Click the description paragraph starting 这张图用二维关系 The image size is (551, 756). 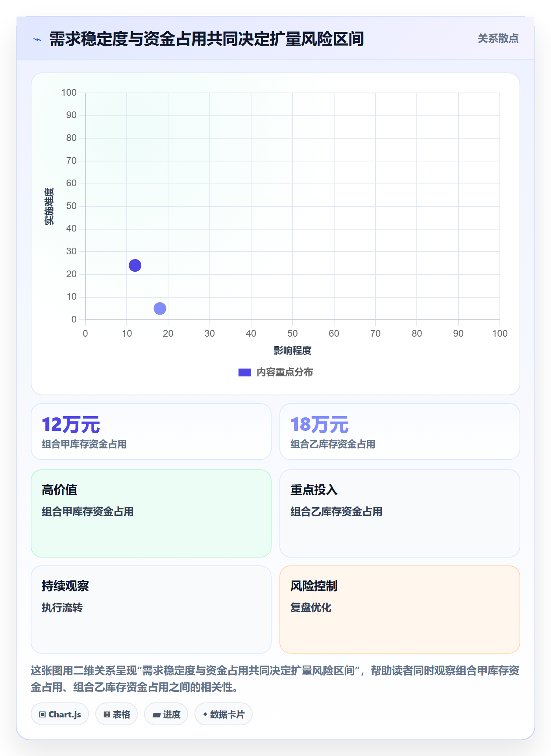275,678
